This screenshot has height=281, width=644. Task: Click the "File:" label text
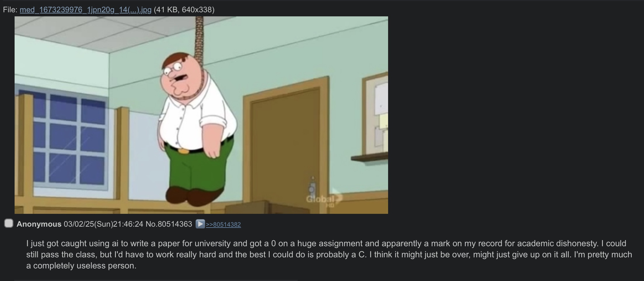(x=10, y=10)
